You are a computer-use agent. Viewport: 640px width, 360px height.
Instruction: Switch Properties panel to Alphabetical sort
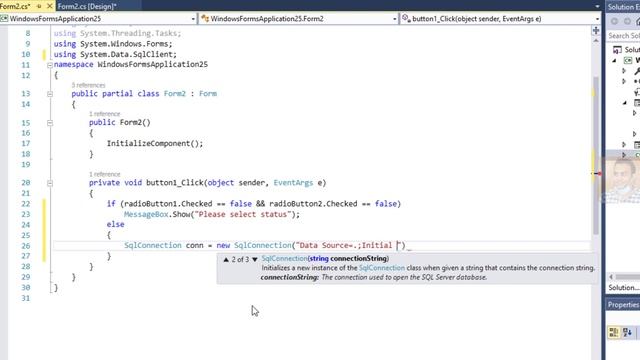[x=627, y=332]
